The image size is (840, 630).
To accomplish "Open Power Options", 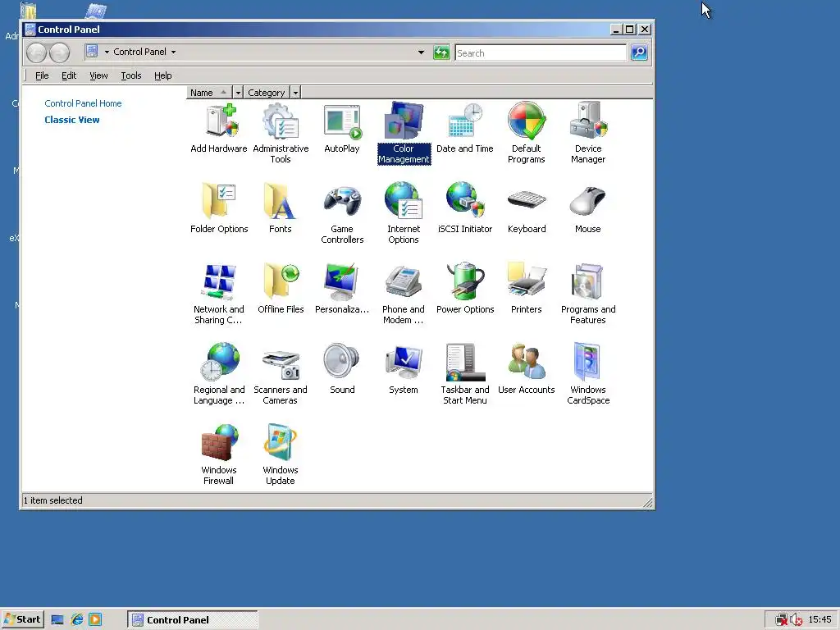I will tap(464, 290).
